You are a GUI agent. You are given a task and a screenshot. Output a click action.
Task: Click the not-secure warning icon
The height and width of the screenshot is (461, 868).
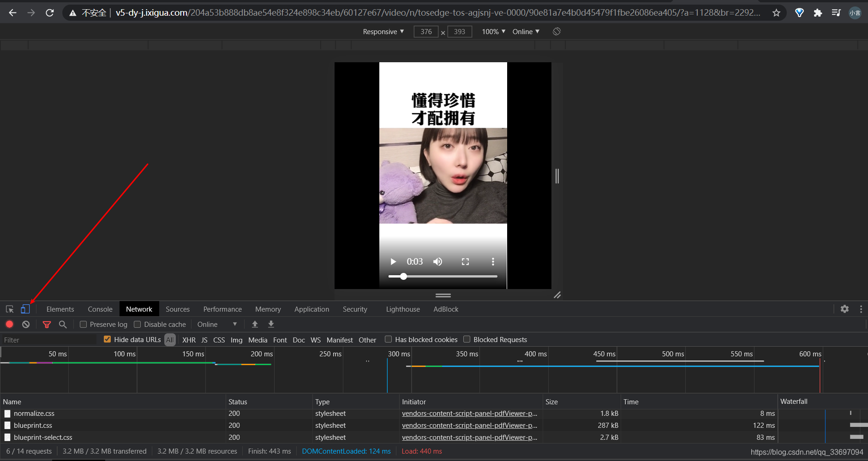point(72,13)
